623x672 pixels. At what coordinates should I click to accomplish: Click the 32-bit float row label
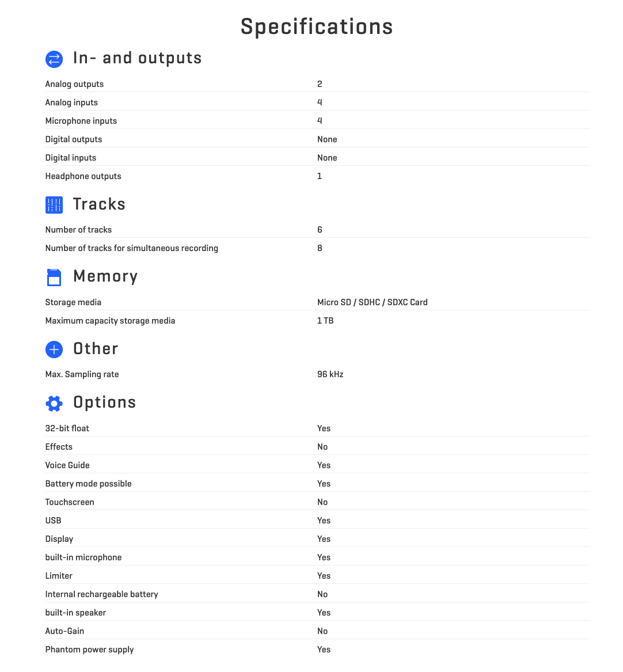coord(67,428)
